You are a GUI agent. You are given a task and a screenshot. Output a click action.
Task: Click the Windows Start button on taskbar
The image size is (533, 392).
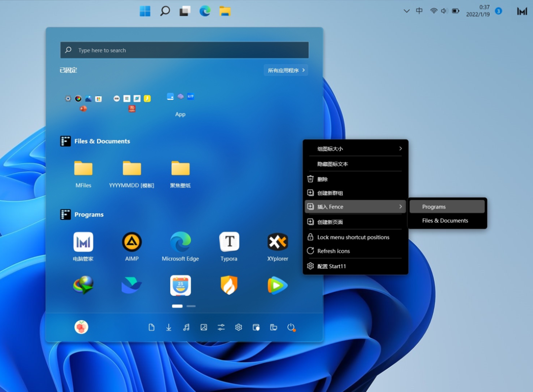pyautogui.click(x=145, y=11)
